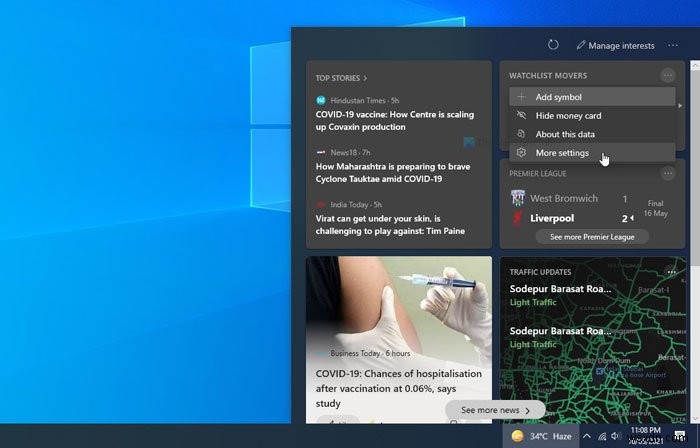Click the plus icon beside Add symbol
The image size is (700, 448).
pyautogui.click(x=521, y=97)
